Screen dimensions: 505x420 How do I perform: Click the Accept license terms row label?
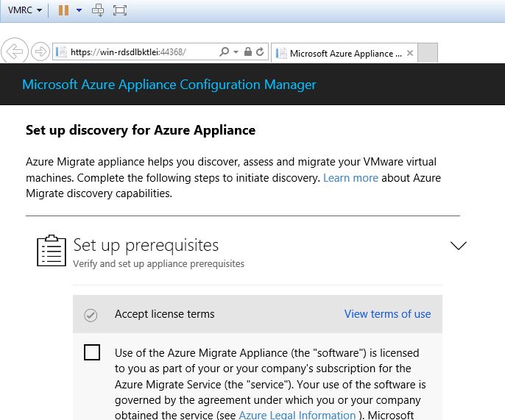pyautogui.click(x=165, y=314)
